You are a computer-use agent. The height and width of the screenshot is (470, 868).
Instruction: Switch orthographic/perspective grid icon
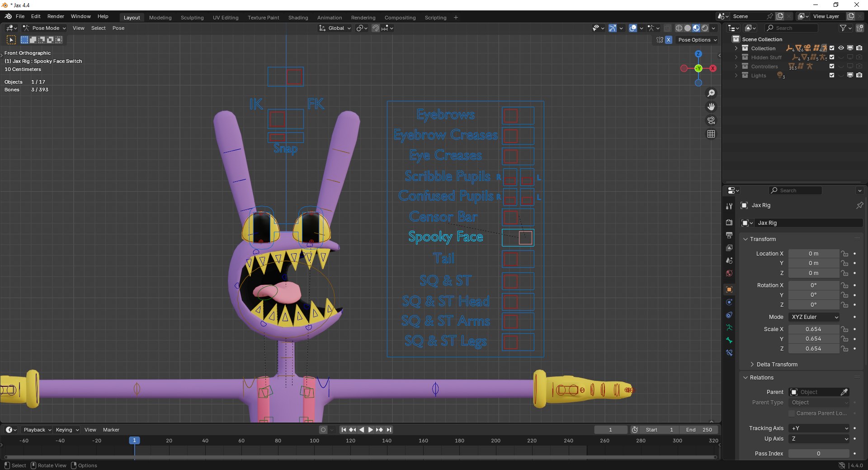click(x=711, y=134)
